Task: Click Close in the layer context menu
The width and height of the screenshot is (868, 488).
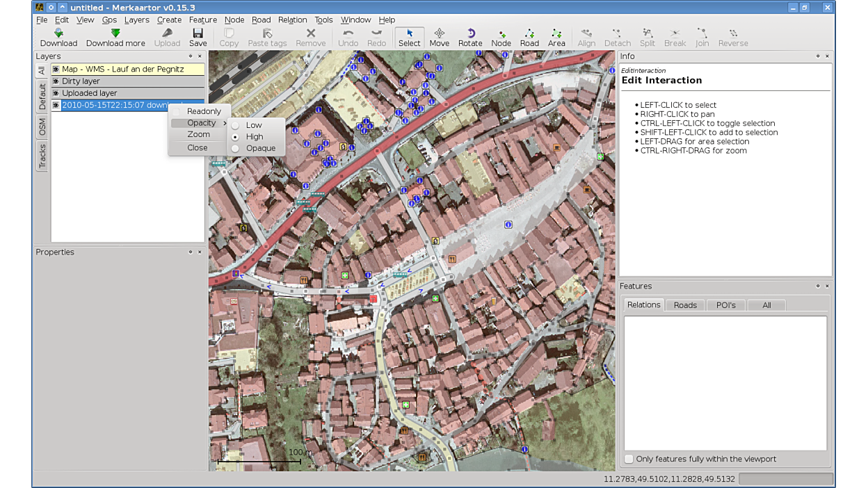Action: (197, 147)
